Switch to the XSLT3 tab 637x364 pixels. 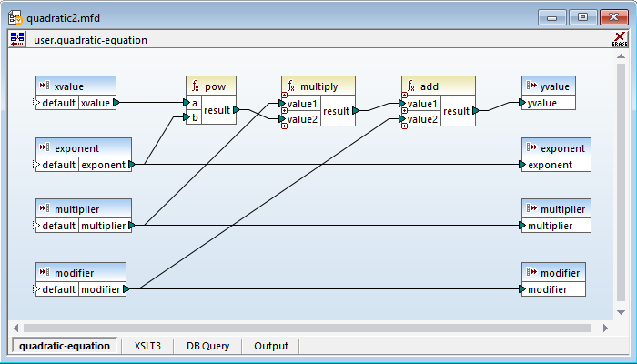(x=147, y=346)
